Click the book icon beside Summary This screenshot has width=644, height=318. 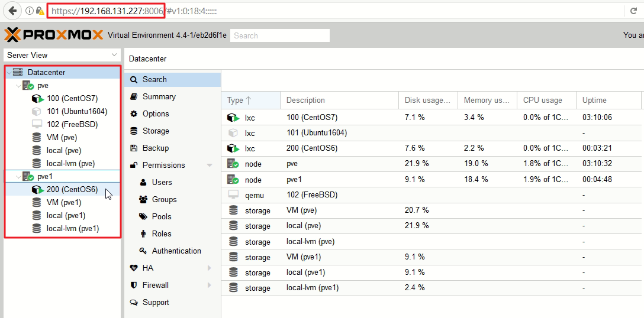click(x=134, y=96)
